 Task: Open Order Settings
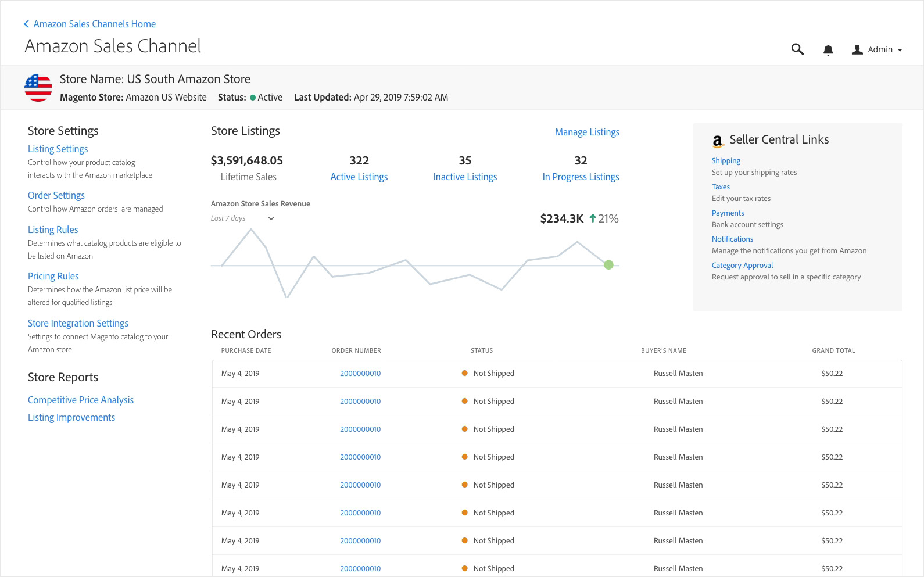pos(56,195)
